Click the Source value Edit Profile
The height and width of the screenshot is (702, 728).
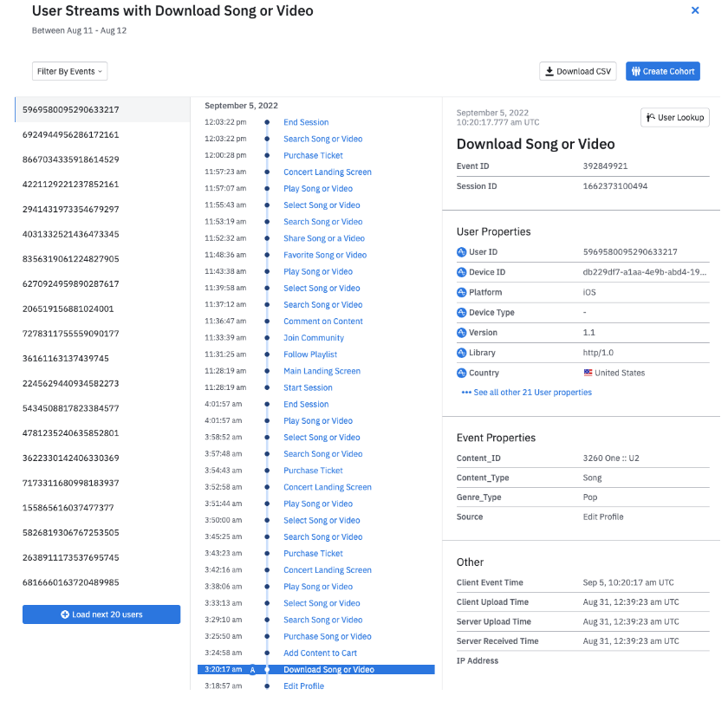pos(603,517)
